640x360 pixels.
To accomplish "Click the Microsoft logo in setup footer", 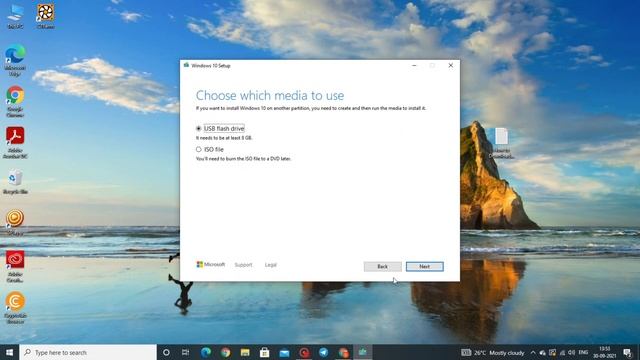I will coord(211,264).
